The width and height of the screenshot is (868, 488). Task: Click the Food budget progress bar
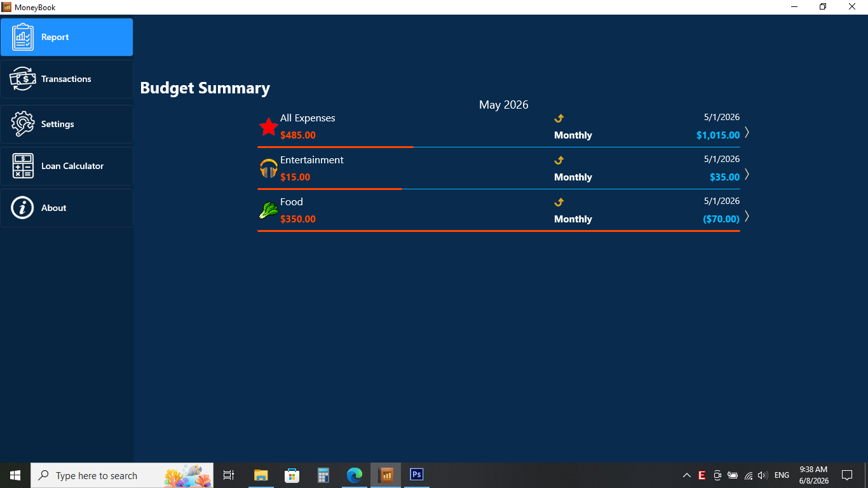(499, 231)
